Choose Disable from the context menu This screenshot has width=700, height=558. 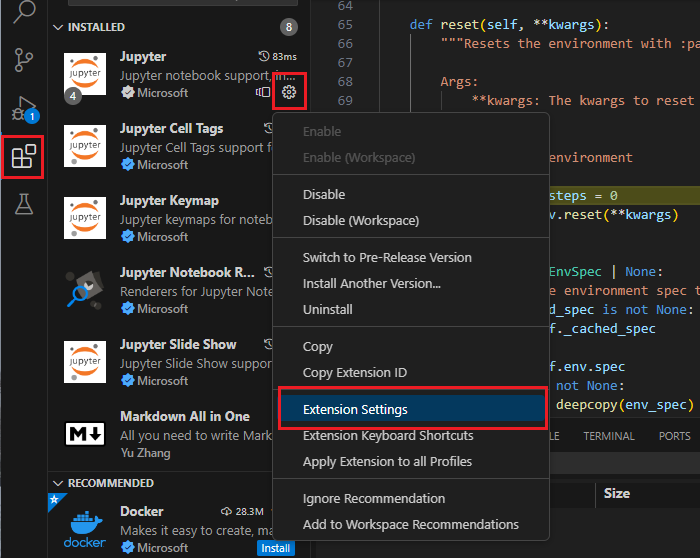click(x=411, y=195)
